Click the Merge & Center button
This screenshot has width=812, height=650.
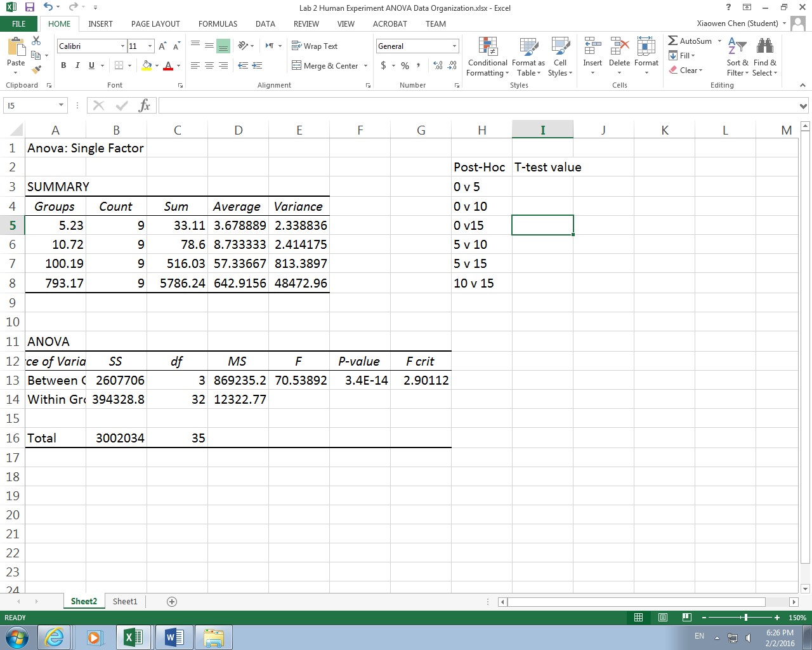tap(325, 65)
